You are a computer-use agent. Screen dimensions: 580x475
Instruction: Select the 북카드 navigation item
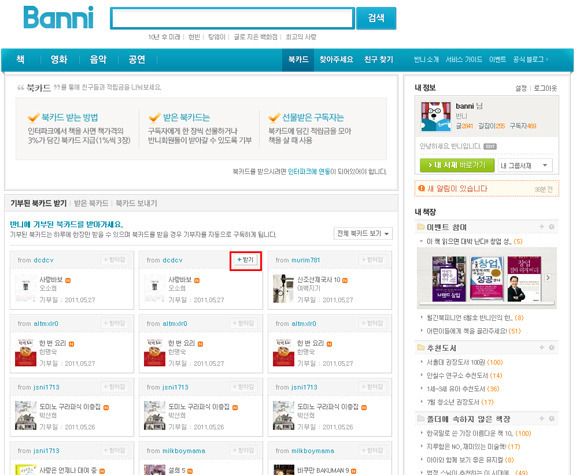point(298,59)
